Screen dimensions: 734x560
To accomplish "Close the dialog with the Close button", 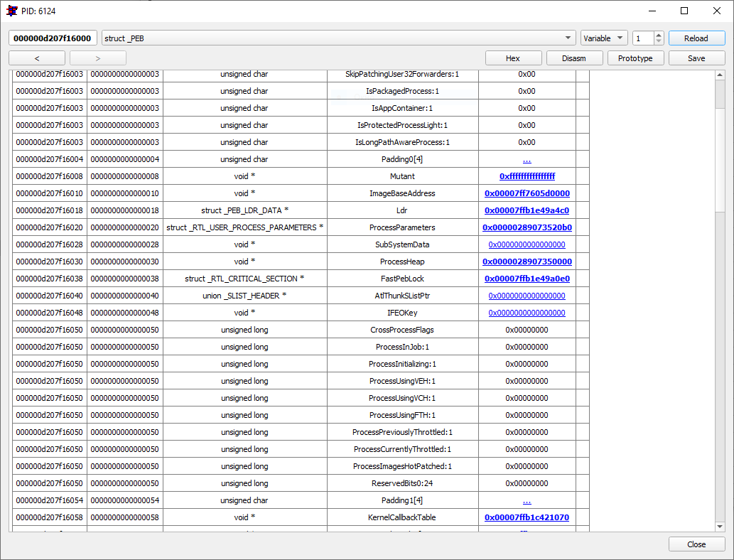I will (696, 544).
